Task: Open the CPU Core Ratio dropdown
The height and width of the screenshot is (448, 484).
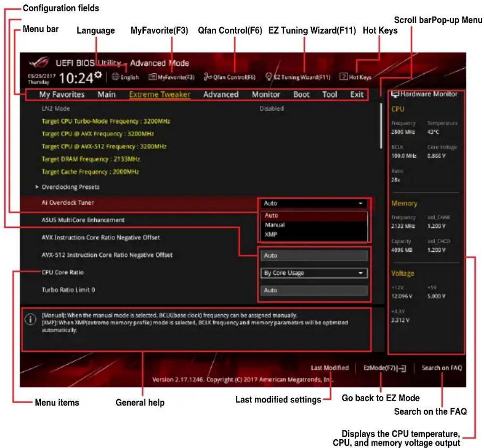Action: point(314,273)
